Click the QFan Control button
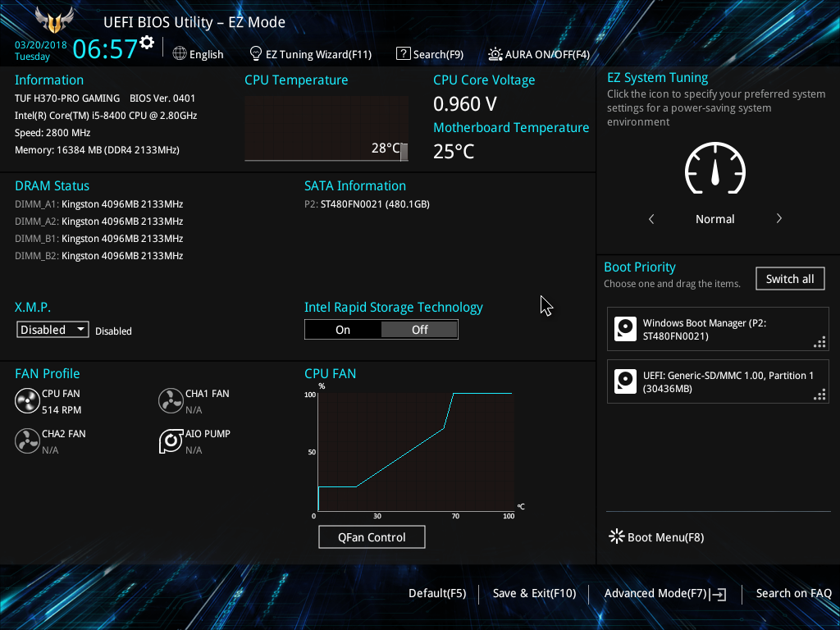The height and width of the screenshot is (630, 840). 372,537
